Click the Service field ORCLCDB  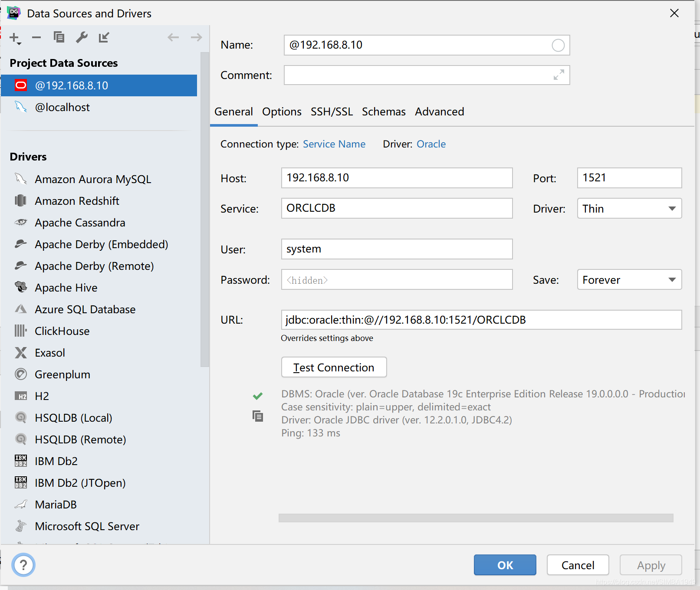click(397, 208)
